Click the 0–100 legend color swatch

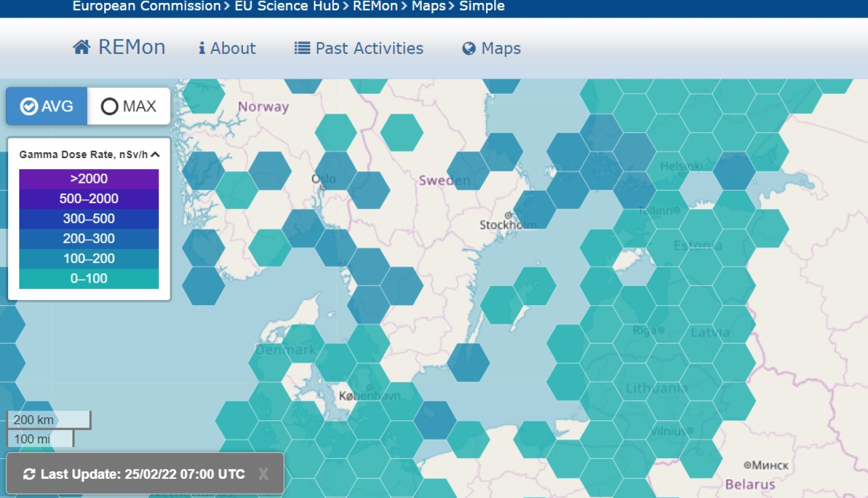tap(89, 279)
